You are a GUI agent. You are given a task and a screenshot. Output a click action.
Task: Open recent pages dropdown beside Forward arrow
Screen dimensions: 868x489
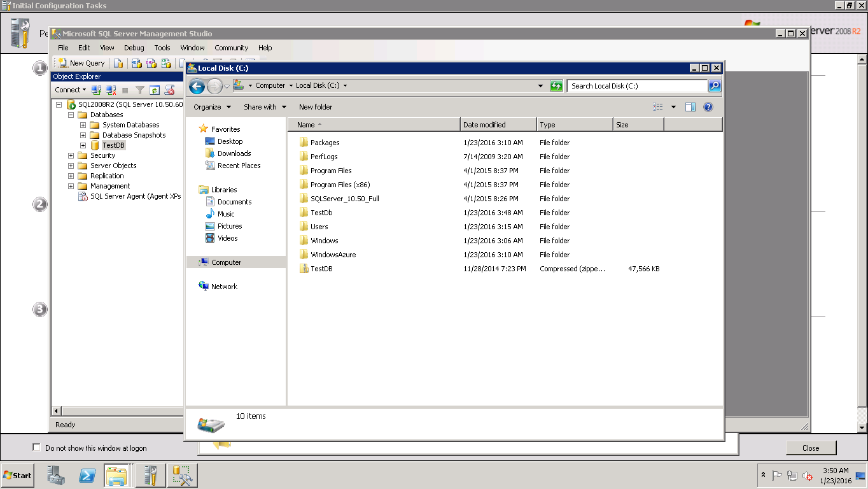[x=227, y=86]
